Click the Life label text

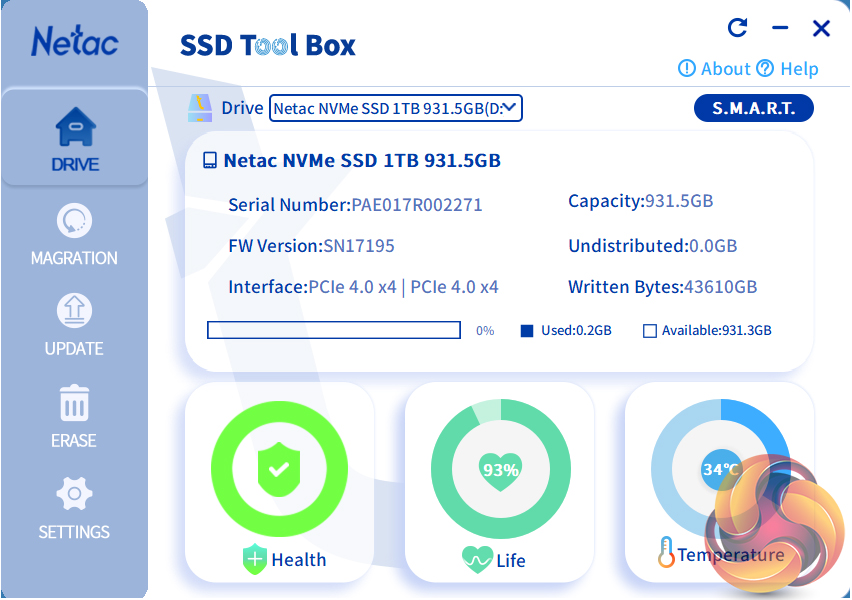tap(511, 561)
